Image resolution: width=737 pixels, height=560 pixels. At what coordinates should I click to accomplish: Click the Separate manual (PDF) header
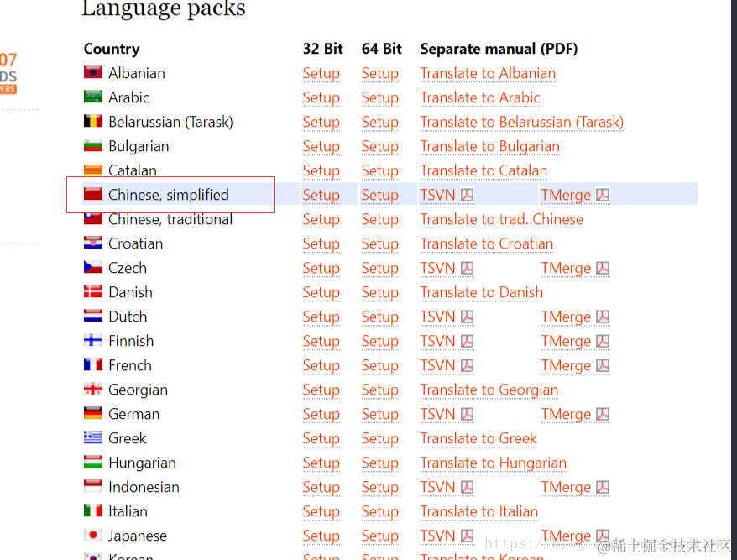pos(499,49)
